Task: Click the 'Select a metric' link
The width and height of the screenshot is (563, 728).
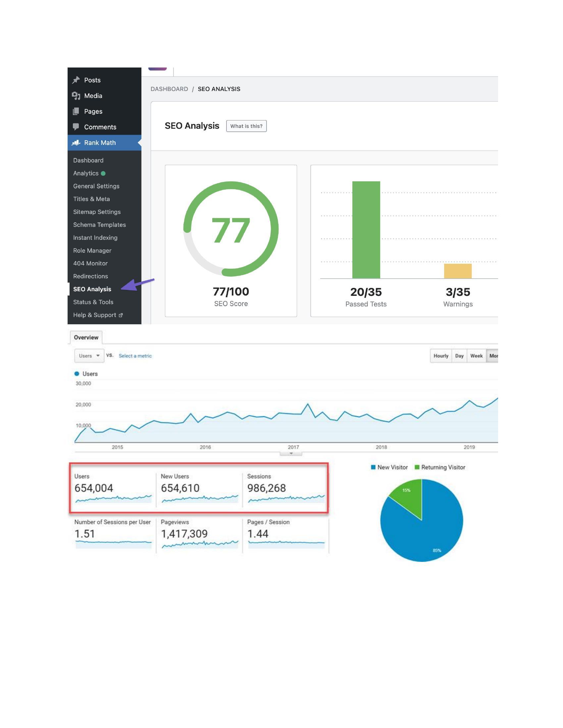Action: click(x=135, y=356)
